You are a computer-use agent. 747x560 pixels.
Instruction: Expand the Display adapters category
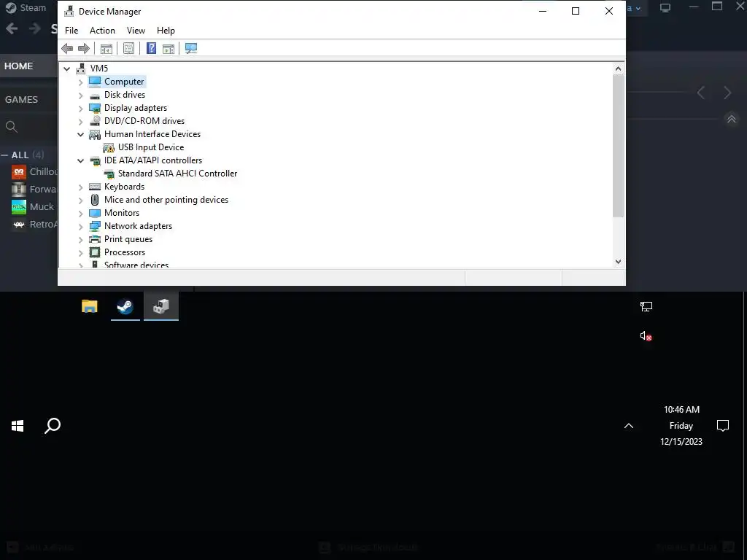point(80,108)
